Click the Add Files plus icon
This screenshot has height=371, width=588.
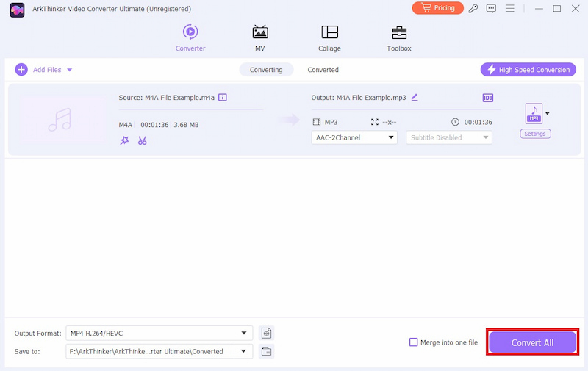[x=21, y=69]
